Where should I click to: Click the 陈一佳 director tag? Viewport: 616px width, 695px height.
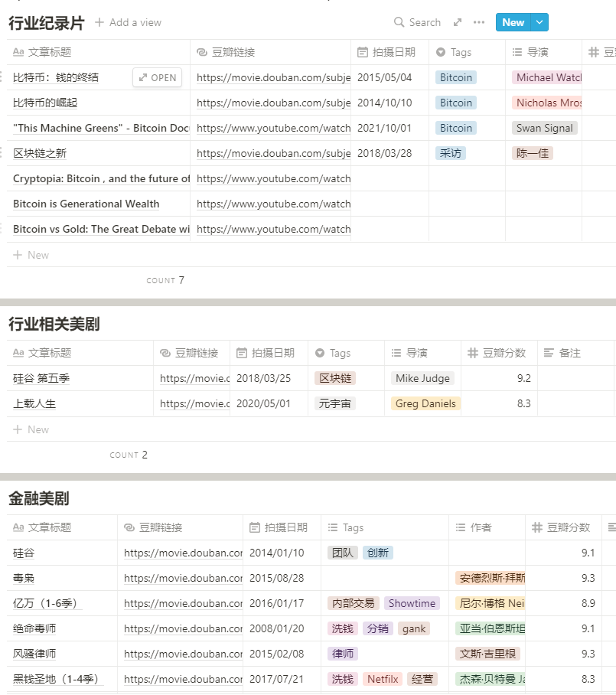point(533,153)
